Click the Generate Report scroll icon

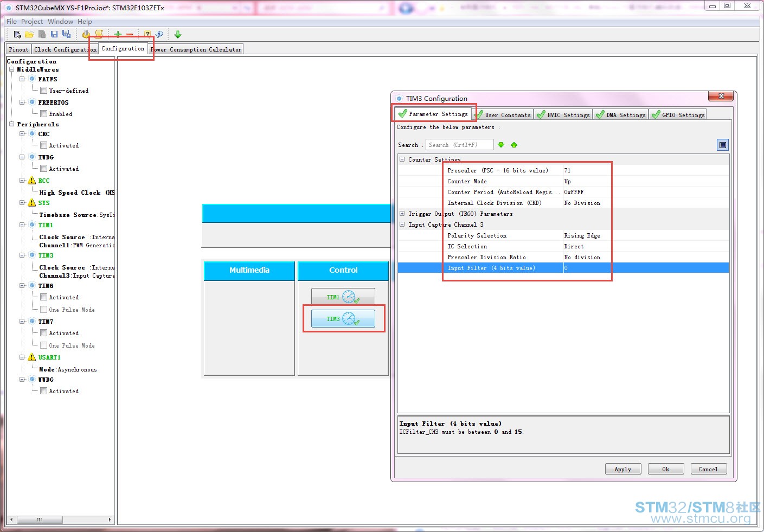99,34
